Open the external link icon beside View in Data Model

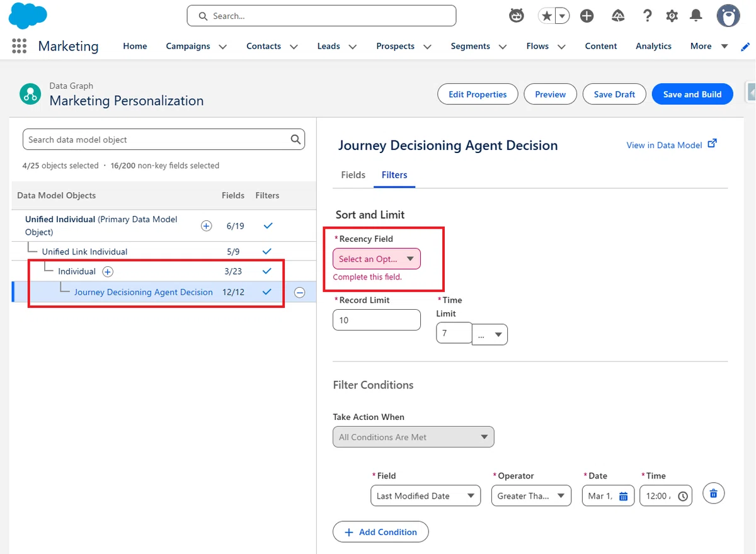(x=712, y=144)
